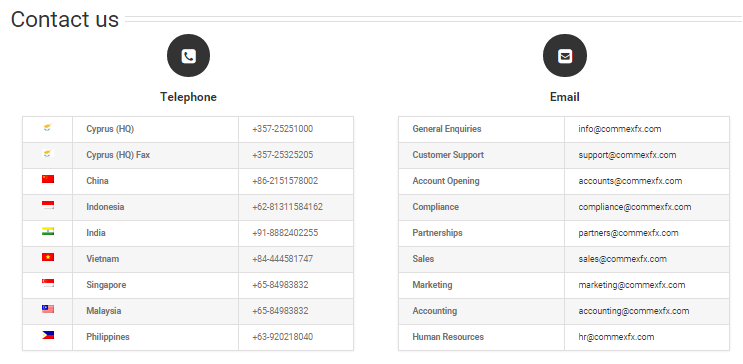Open the info@commexfx.com email address
This screenshot has width=743, height=364.
(x=619, y=129)
